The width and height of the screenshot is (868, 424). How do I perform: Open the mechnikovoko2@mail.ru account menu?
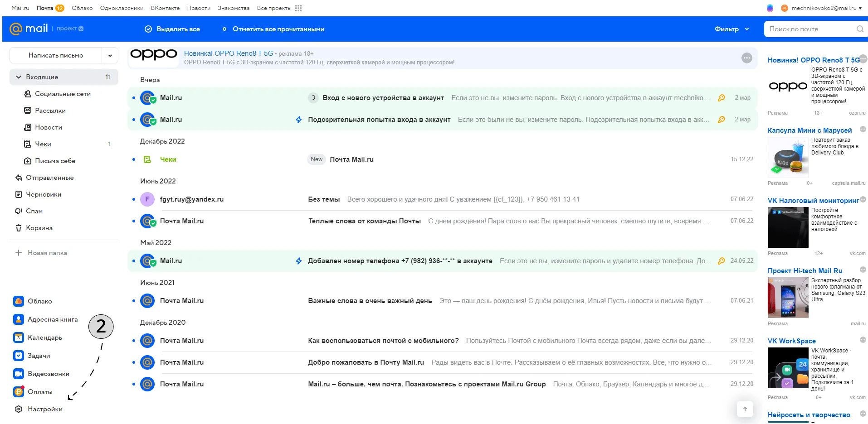[826, 8]
